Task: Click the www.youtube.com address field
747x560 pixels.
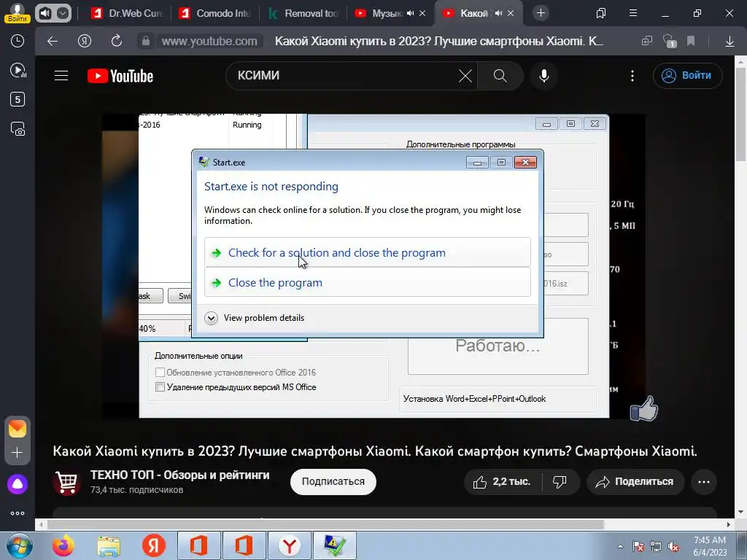Action: [209, 42]
